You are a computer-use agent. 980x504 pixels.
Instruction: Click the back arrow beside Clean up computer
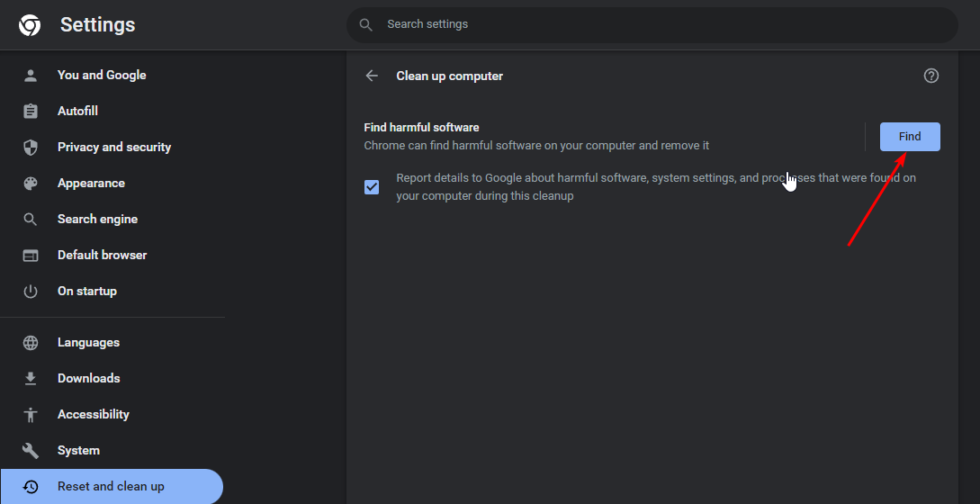pos(372,76)
